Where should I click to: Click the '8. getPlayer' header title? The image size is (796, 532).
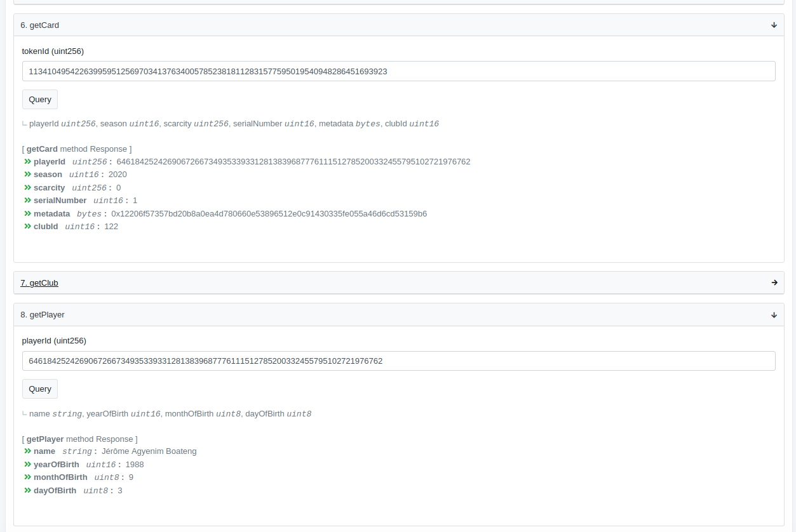(x=43, y=315)
